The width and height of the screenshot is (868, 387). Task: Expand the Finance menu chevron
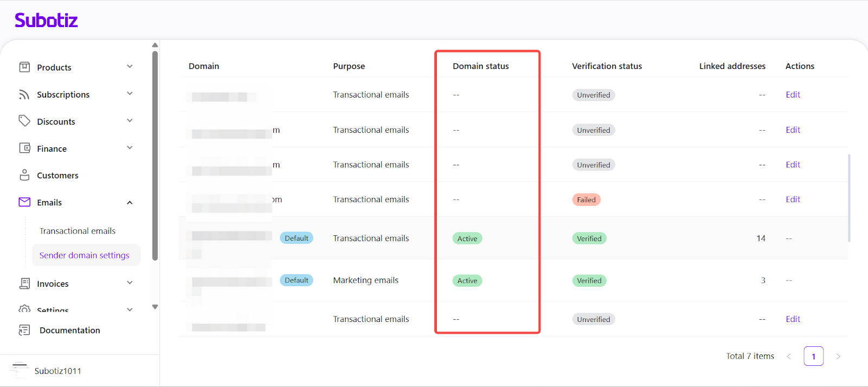coord(130,148)
